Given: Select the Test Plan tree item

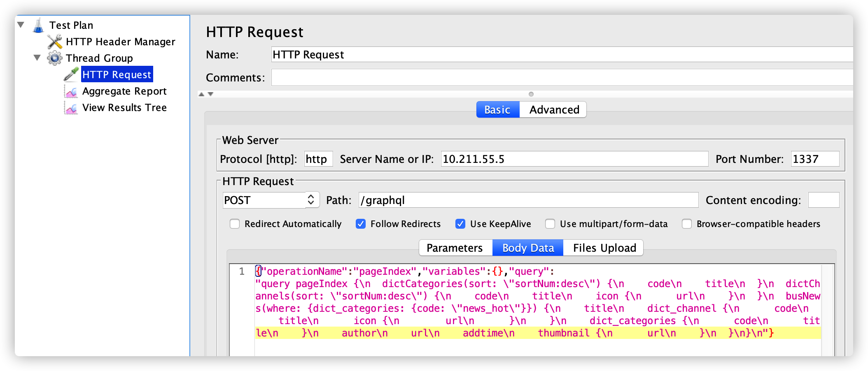Looking at the screenshot, I should pos(71,25).
